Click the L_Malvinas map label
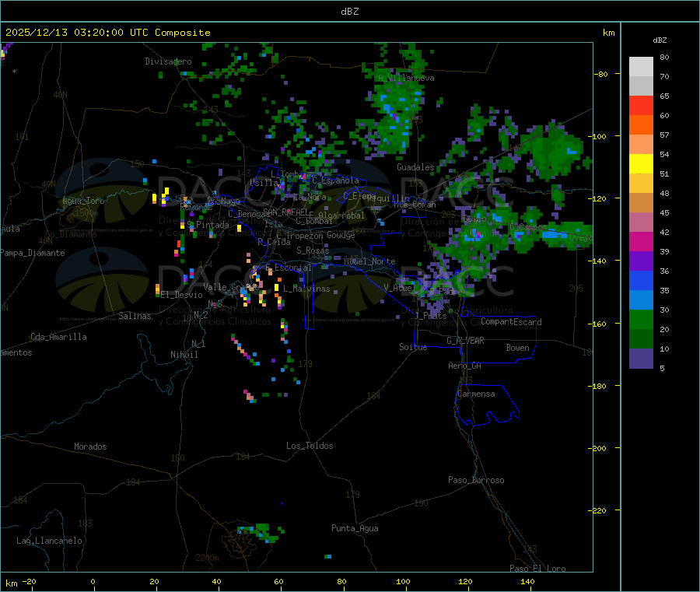 tap(306, 289)
